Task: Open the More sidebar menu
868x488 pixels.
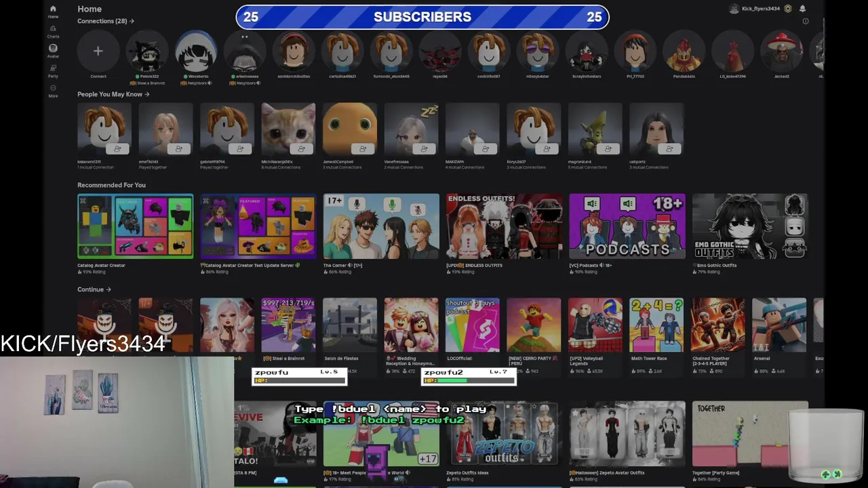Action: tap(53, 91)
